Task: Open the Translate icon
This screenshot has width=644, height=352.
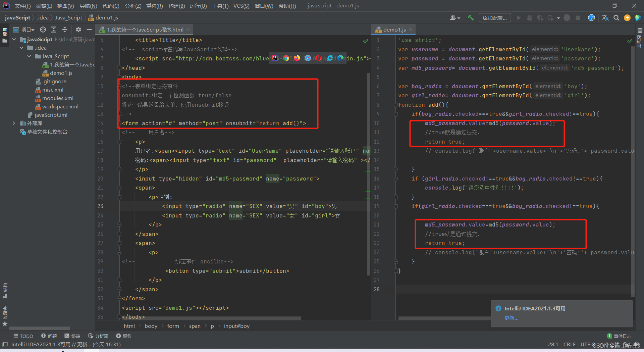Action: (605, 18)
